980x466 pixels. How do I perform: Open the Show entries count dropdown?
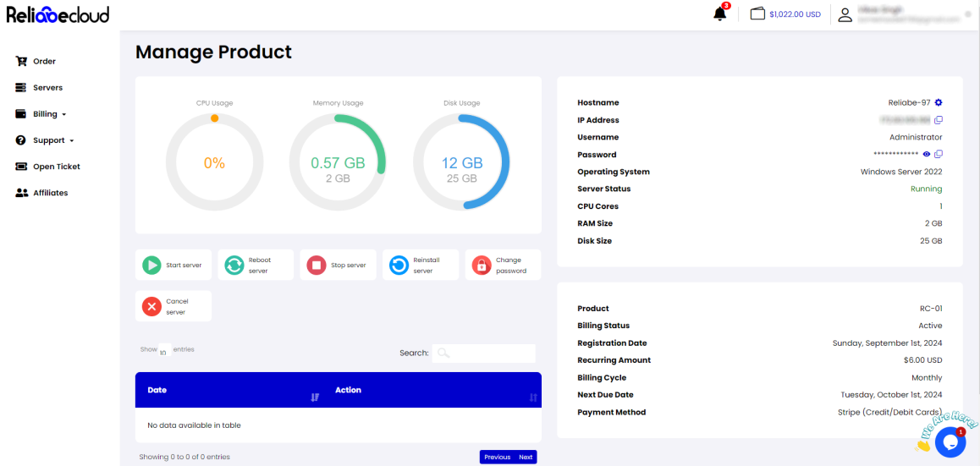click(x=163, y=351)
